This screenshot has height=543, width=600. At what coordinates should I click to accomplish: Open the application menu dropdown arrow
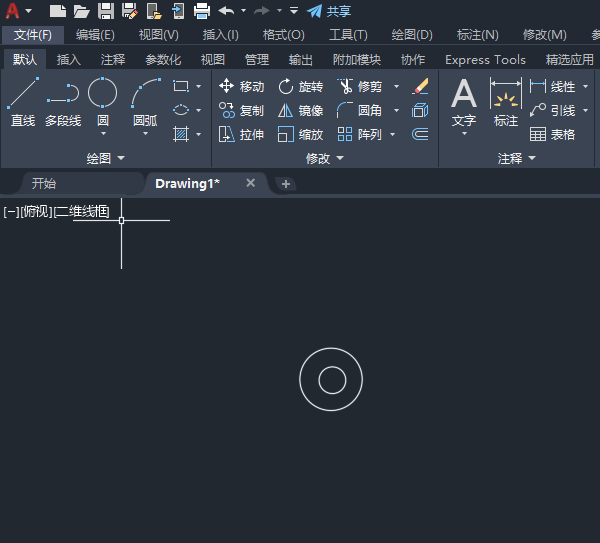point(28,11)
